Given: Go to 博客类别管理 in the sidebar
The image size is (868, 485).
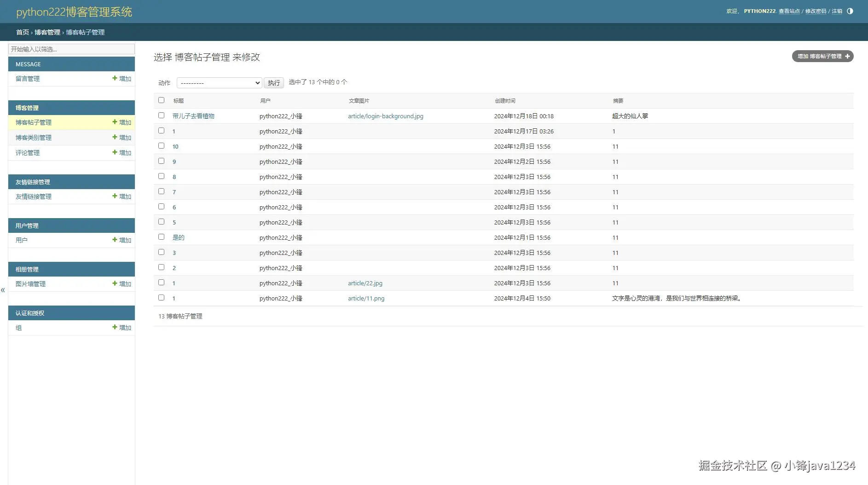Looking at the screenshot, I should click(34, 138).
